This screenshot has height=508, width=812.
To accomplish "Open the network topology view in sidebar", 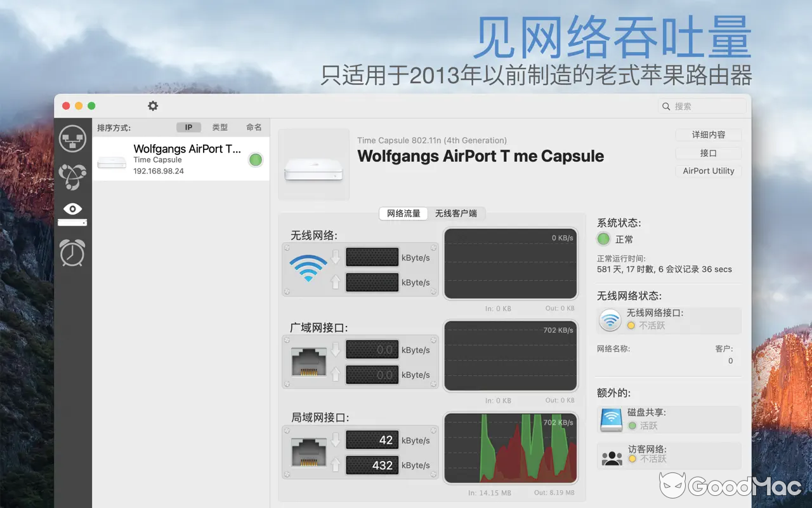I will pos(72,138).
